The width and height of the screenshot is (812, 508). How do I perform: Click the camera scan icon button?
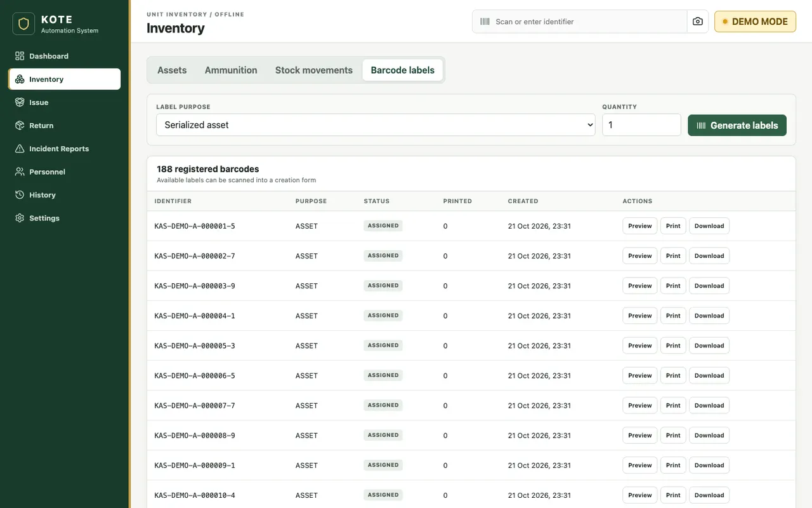(698, 22)
